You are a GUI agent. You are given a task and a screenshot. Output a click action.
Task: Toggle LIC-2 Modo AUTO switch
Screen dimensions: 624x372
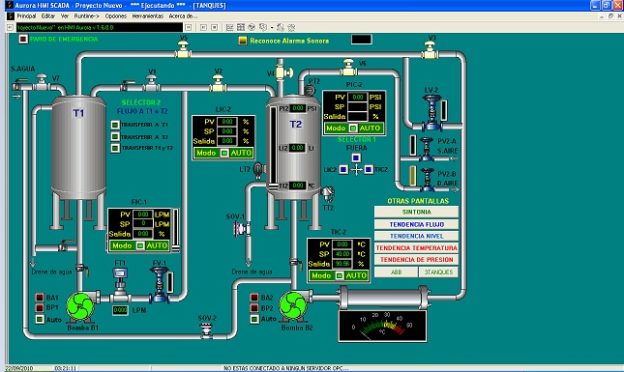[x=224, y=153]
